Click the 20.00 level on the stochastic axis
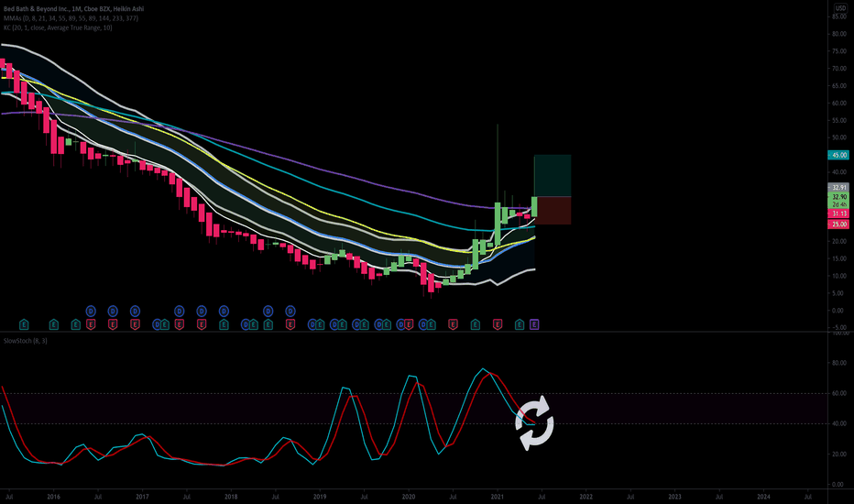Screen dimensions: 854x504 (838, 454)
